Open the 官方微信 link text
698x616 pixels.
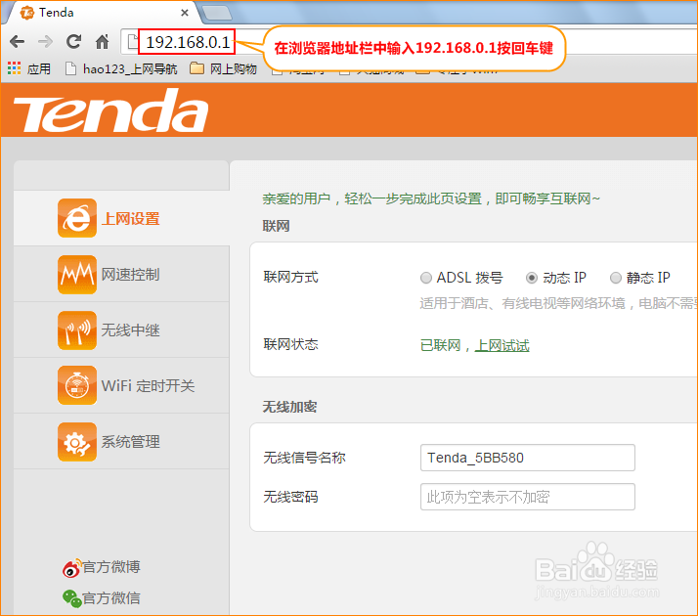pyautogui.click(x=111, y=598)
